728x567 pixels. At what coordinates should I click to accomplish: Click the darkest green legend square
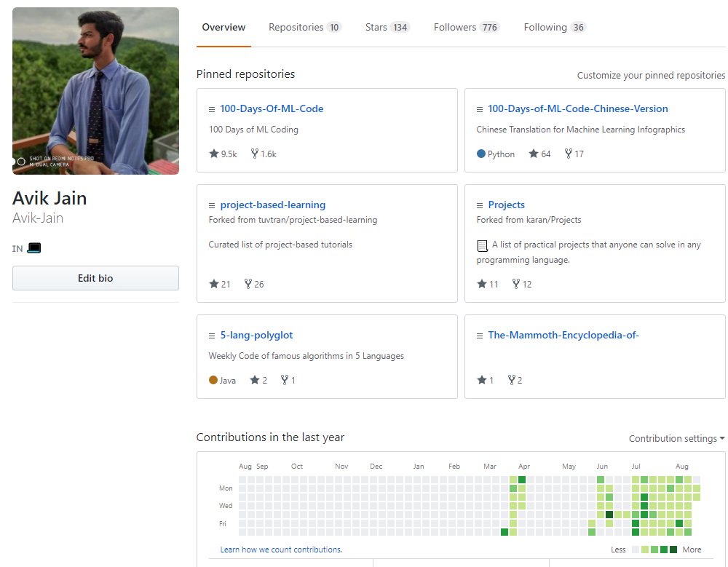673,550
